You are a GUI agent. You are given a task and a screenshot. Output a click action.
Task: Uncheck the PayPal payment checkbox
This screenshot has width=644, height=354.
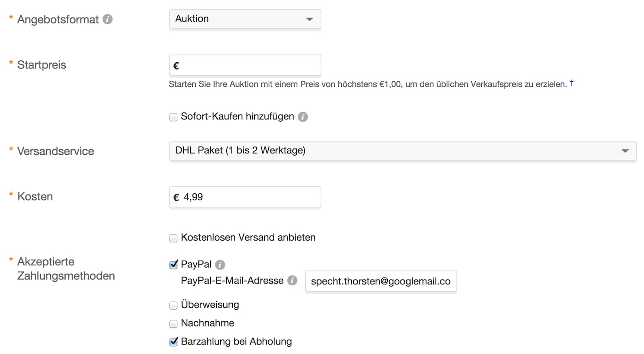[173, 265]
